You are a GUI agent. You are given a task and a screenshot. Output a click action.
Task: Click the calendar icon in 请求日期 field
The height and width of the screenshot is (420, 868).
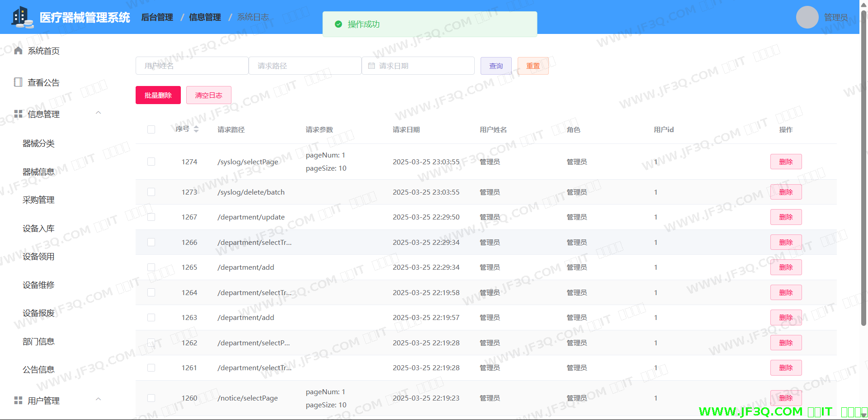(372, 66)
